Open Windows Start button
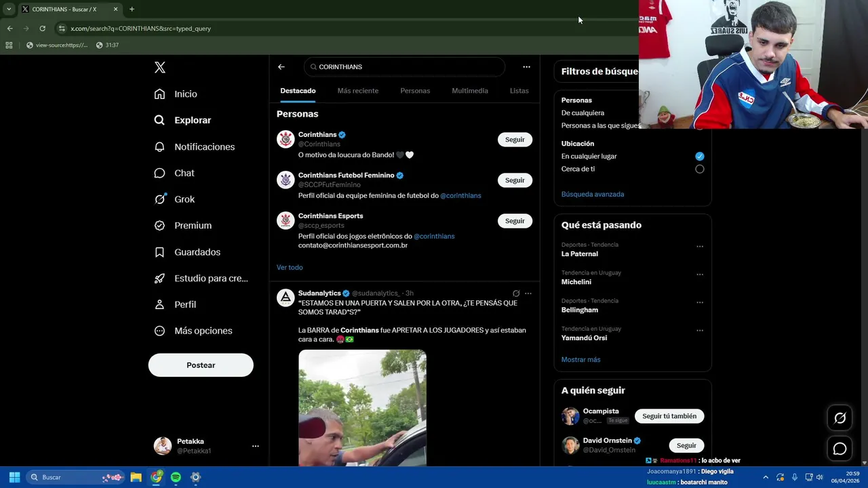 (14, 477)
